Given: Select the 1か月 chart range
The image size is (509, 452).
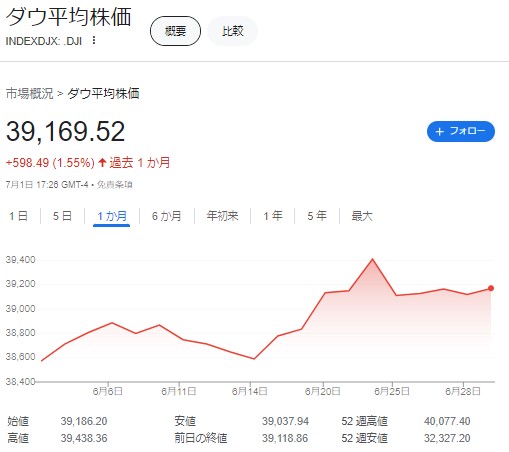Looking at the screenshot, I should coord(112,216).
